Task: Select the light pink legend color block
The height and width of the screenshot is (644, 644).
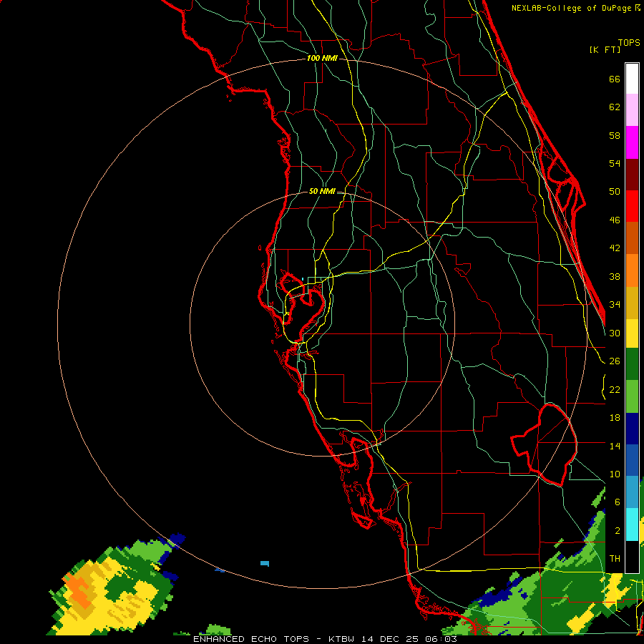Action: click(632, 110)
